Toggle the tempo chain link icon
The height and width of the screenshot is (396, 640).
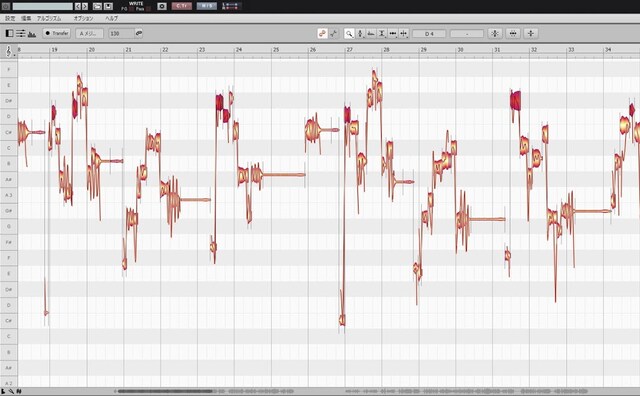(139, 33)
